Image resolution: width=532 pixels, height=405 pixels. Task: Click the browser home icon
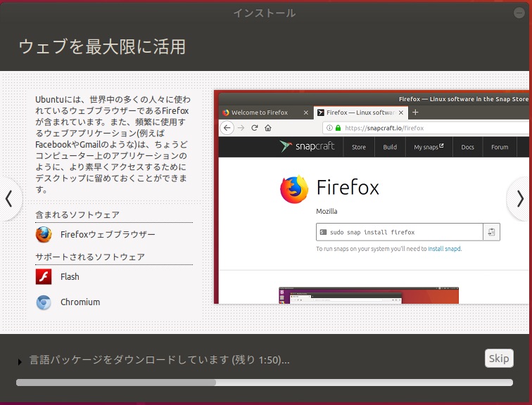268,128
